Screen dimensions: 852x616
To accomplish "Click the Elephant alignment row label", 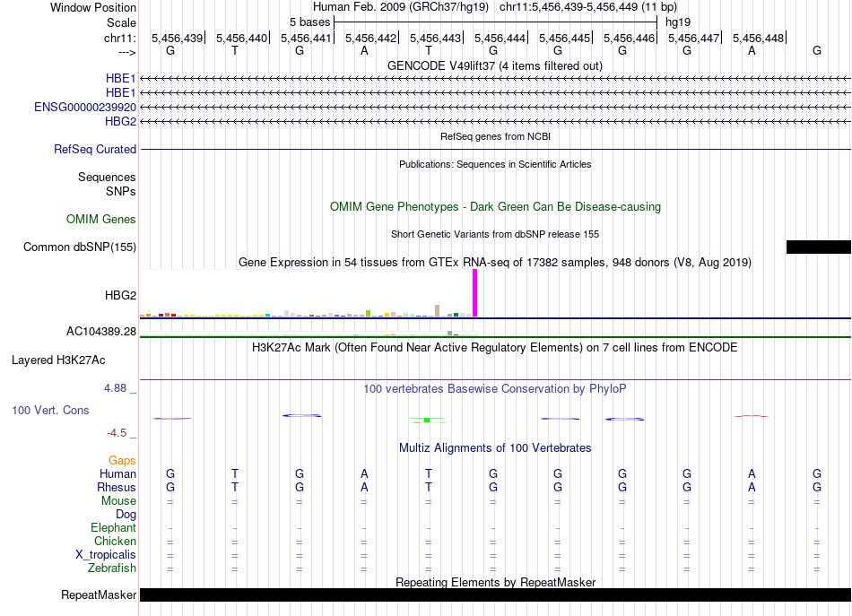I will tap(114, 527).
